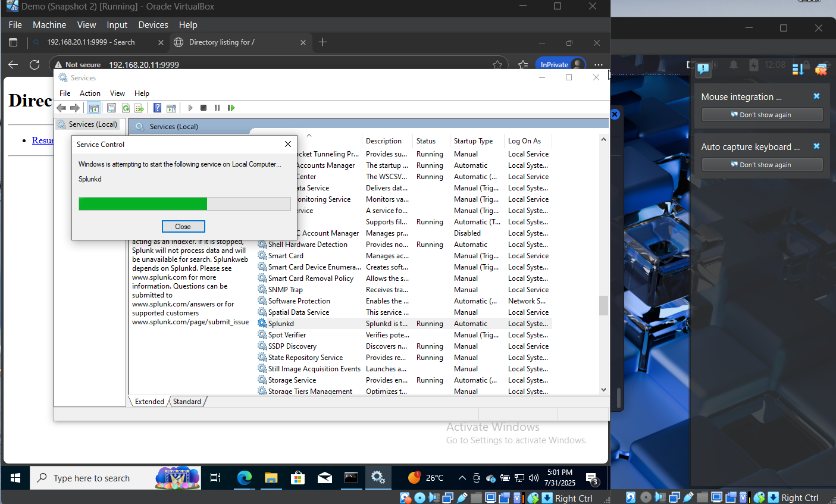Toggle the console tree pane
The width and height of the screenshot is (836, 504).
(93, 108)
